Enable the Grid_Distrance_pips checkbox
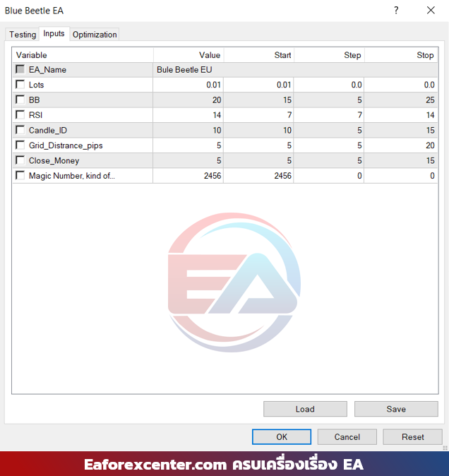 coord(20,145)
